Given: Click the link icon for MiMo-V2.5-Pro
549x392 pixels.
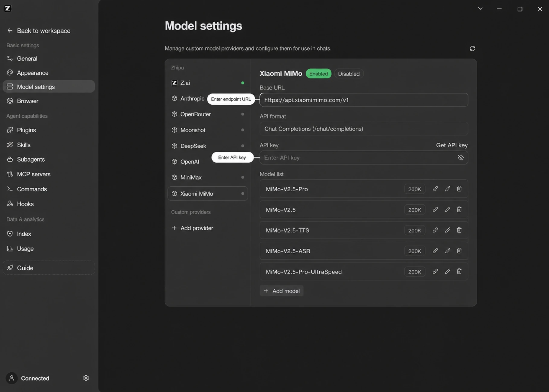Looking at the screenshot, I should click(435, 189).
